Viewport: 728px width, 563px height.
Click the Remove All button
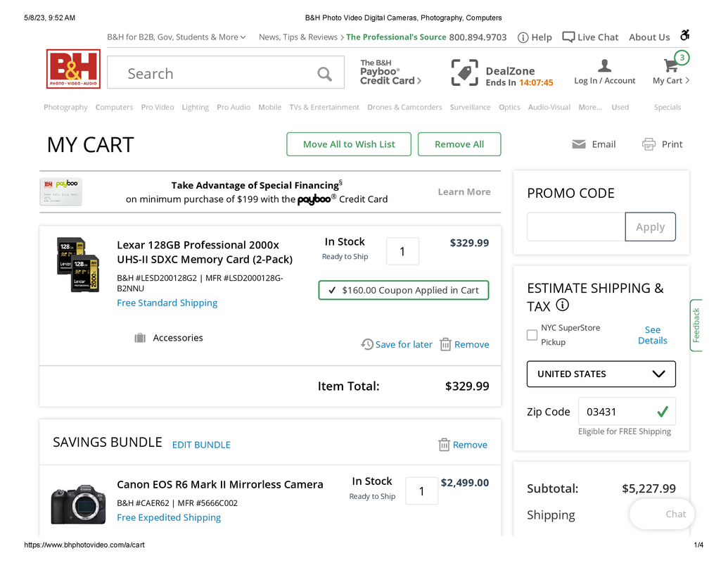click(459, 144)
